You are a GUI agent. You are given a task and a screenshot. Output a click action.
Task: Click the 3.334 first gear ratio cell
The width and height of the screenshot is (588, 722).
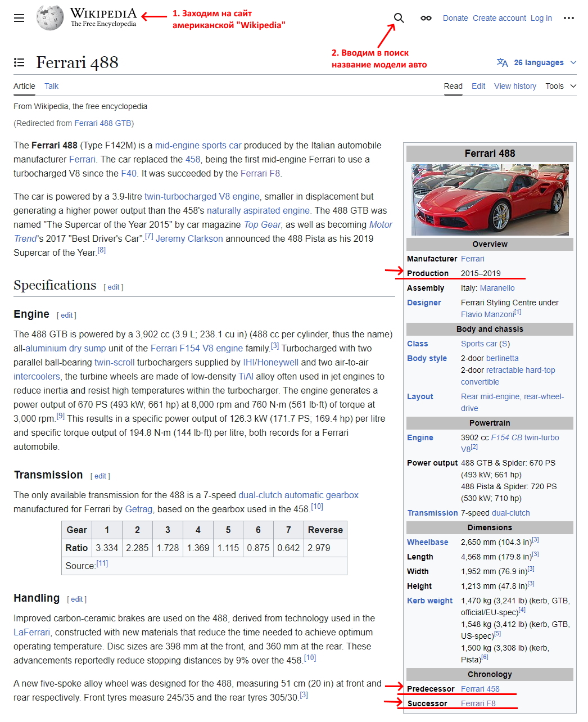click(107, 548)
